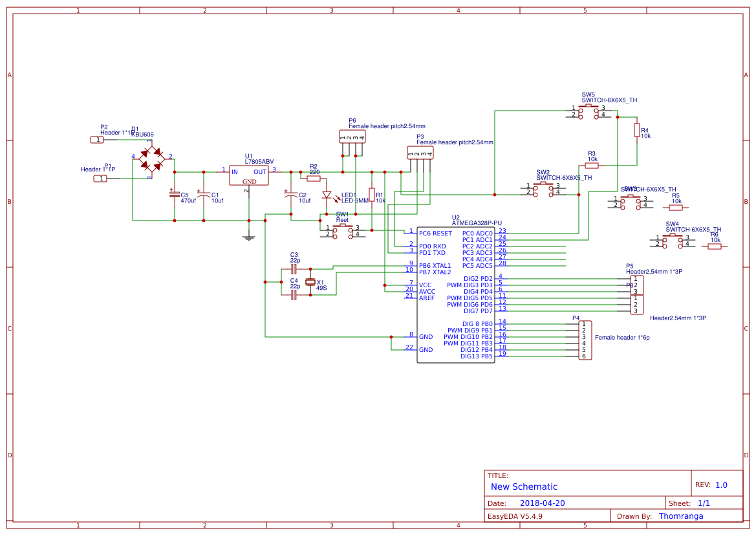
Task: Click the DIG7 PD7 pin label
Action: (x=479, y=311)
